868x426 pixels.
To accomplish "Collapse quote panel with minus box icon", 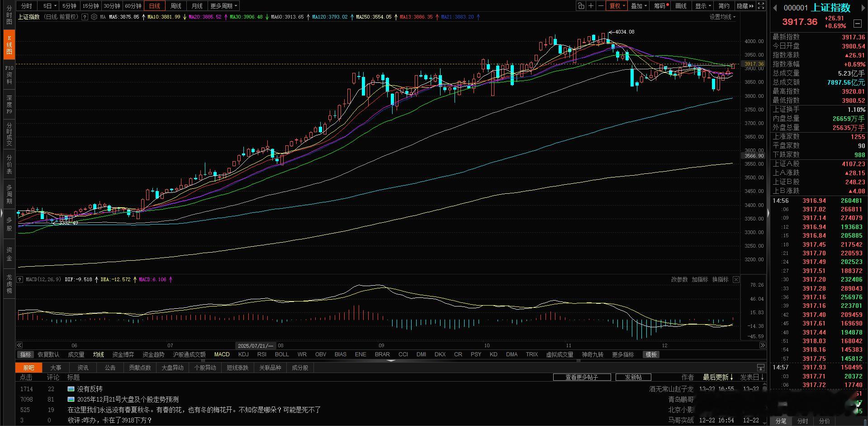I will (x=857, y=23).
